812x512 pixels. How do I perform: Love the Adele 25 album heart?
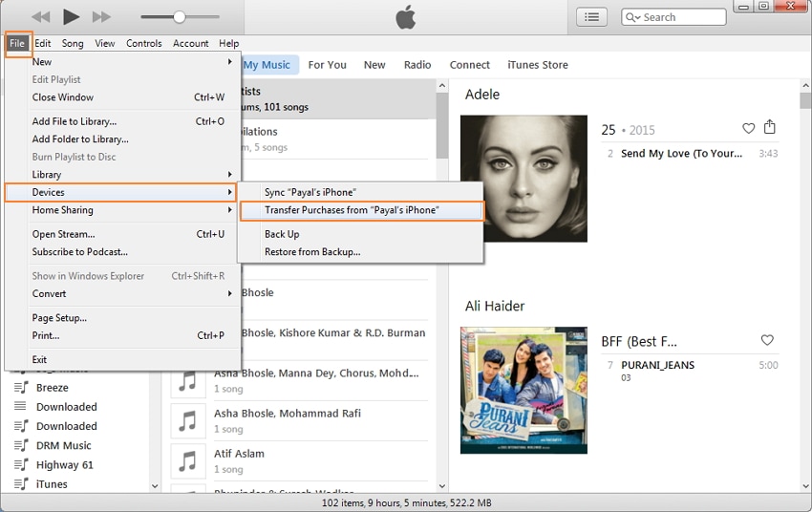[748, 128]
